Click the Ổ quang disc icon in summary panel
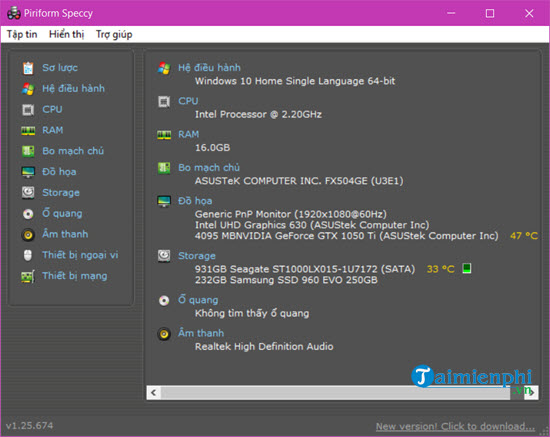Image resolution: width=550 pixels, height=437 pixels. click(x=164, y=300)
